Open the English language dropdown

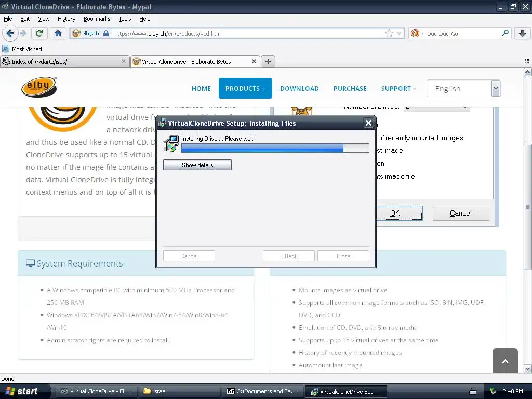pos(463,88)
